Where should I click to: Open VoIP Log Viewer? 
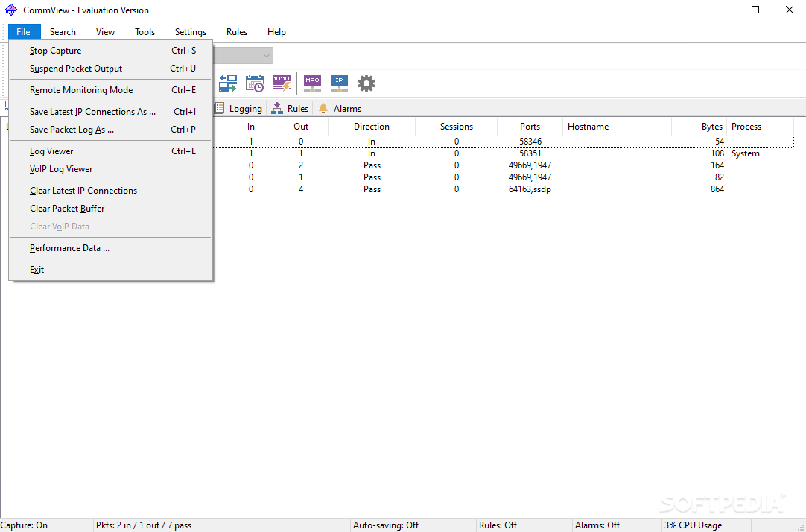pyautogui.click(x=110, y=169)
